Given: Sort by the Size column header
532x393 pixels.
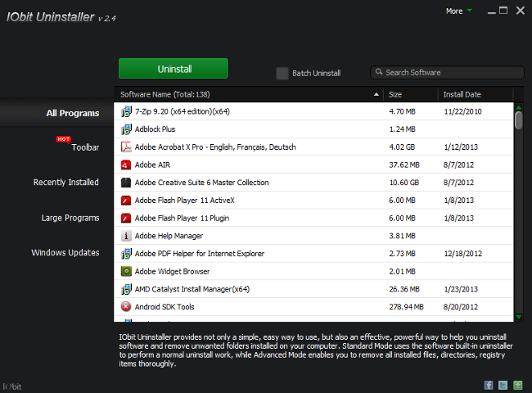Looking at the screenshot, I should point(411,94).
